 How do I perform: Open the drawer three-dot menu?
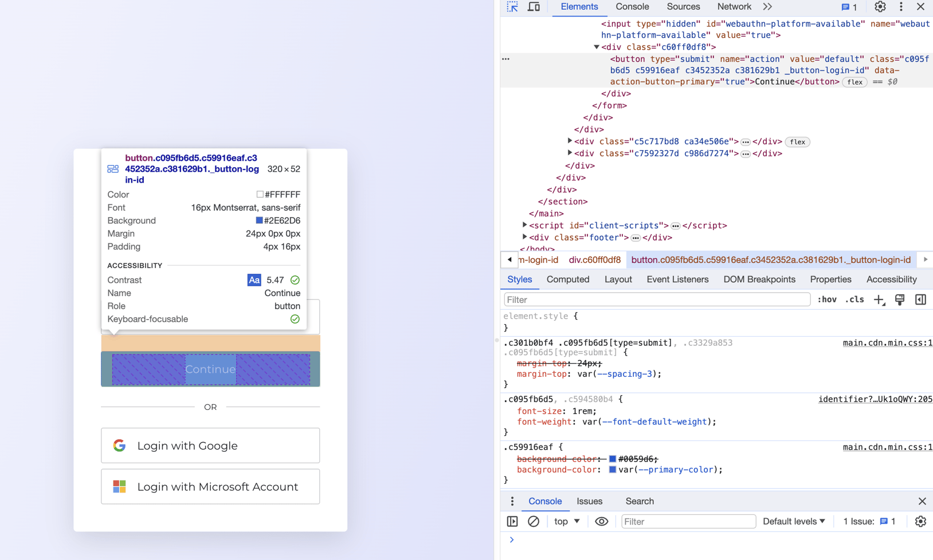coord(512,501)
